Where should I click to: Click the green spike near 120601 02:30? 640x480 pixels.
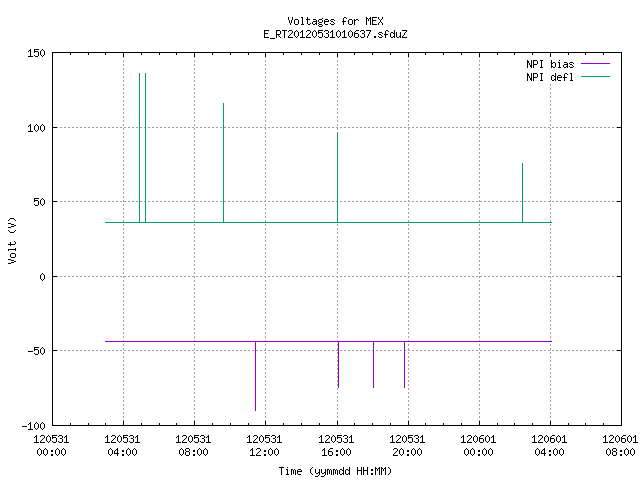pos(522,193)
